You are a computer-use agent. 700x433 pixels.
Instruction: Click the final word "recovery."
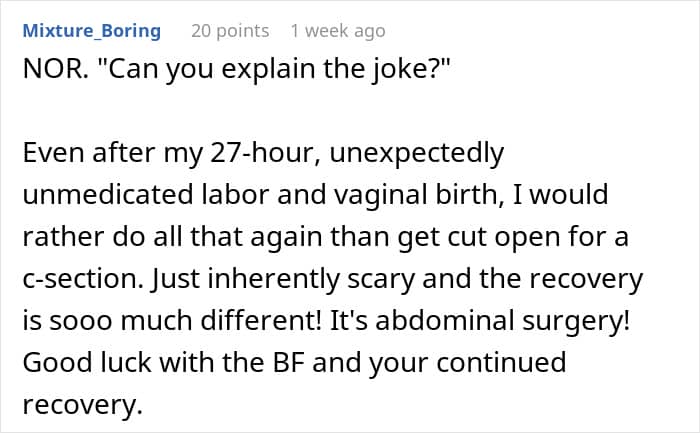83,405
